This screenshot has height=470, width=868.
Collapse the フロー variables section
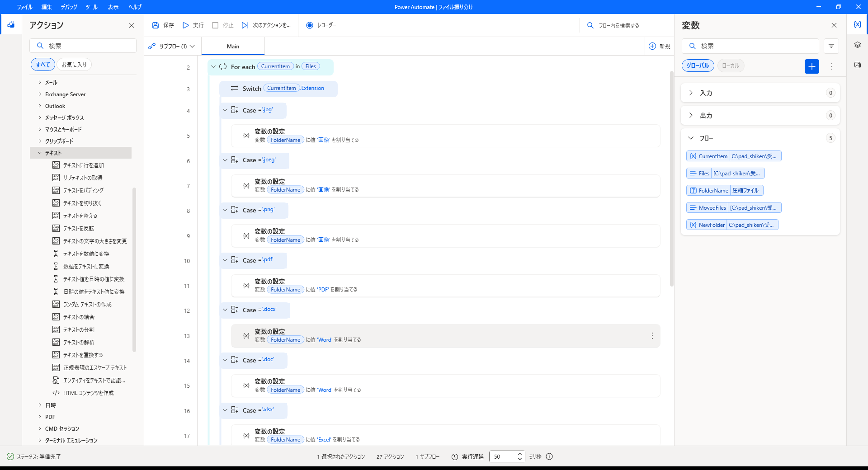(x=690, y=138)
